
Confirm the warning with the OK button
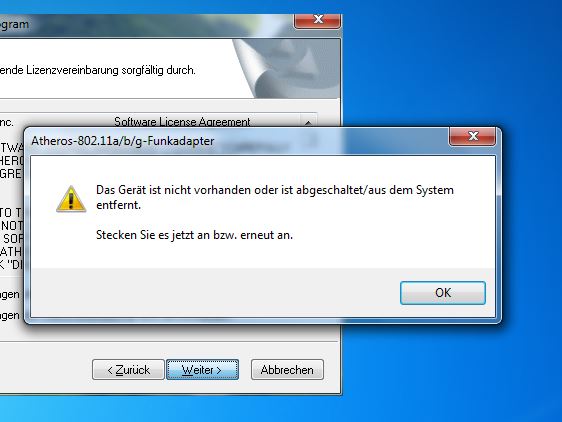point(443,293)
